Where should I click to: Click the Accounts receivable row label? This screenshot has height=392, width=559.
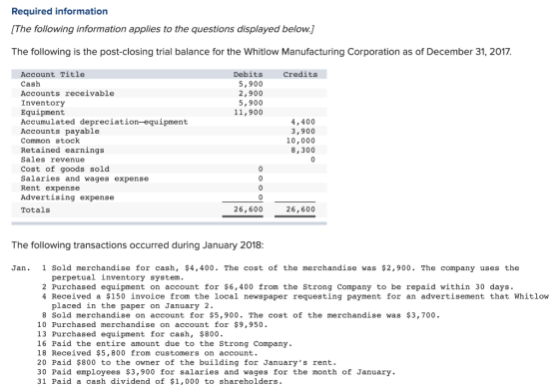[x=68, y=94]
